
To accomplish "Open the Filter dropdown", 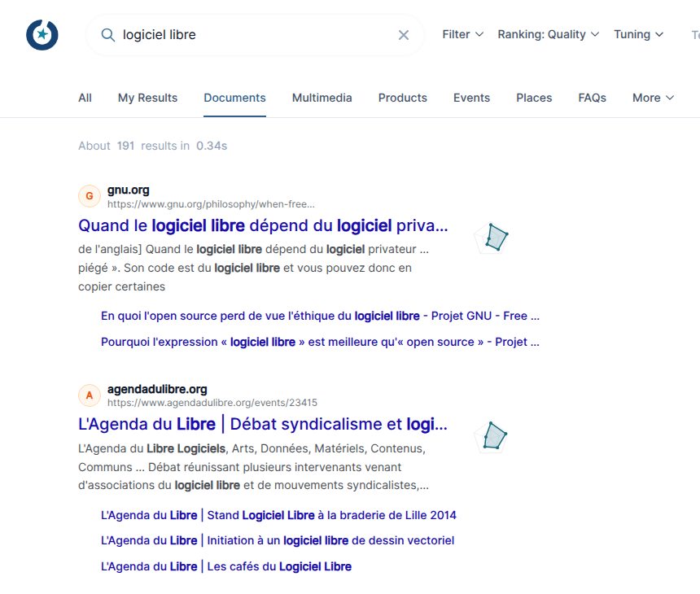I will click(x=462, y=34).
